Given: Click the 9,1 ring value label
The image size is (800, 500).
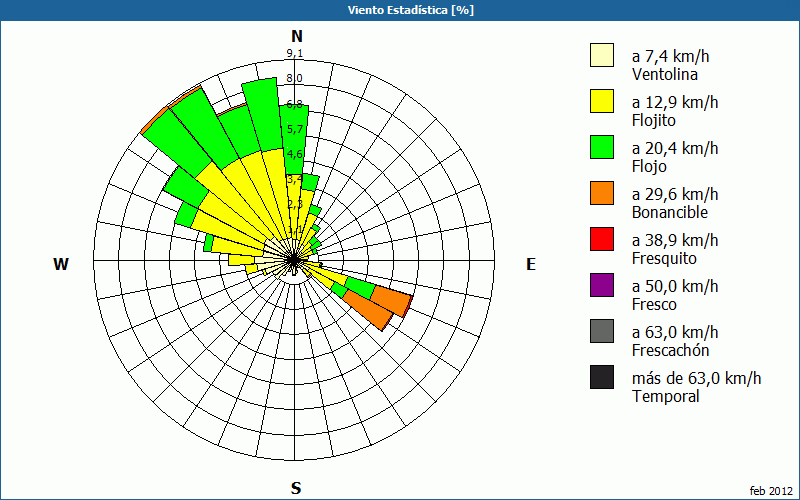Looking at the screenshot, I should click(x=295, y=53).
